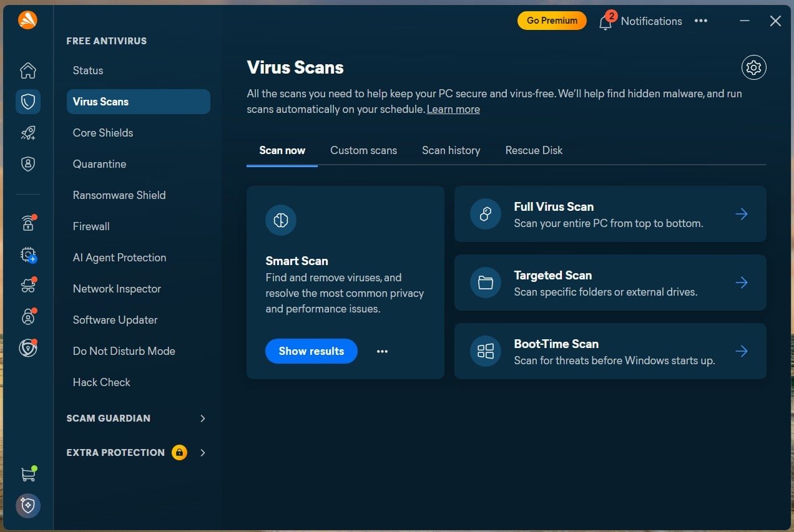Start the Boot-Time Scan

tap(610, 351)
